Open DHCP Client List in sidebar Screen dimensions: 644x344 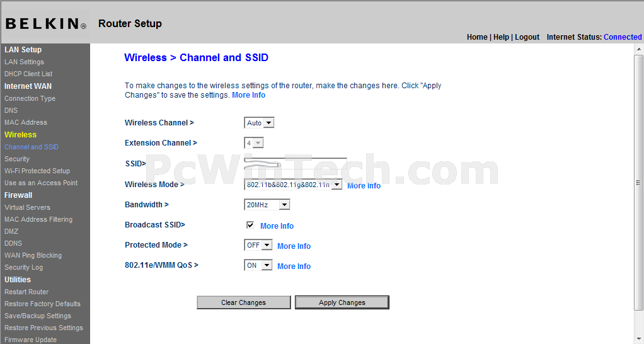pyautogui.click(x=28, y=74)
